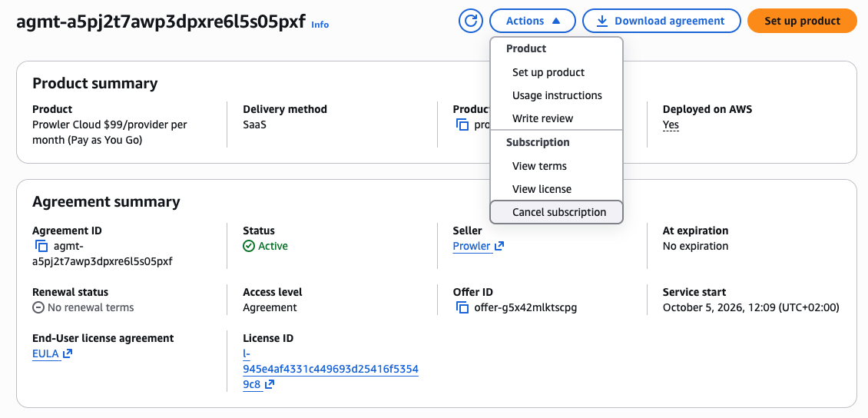Click the external link icon beside EULA
The height and width of the screenshot is (418, 868).
click(x=68, y=353)
